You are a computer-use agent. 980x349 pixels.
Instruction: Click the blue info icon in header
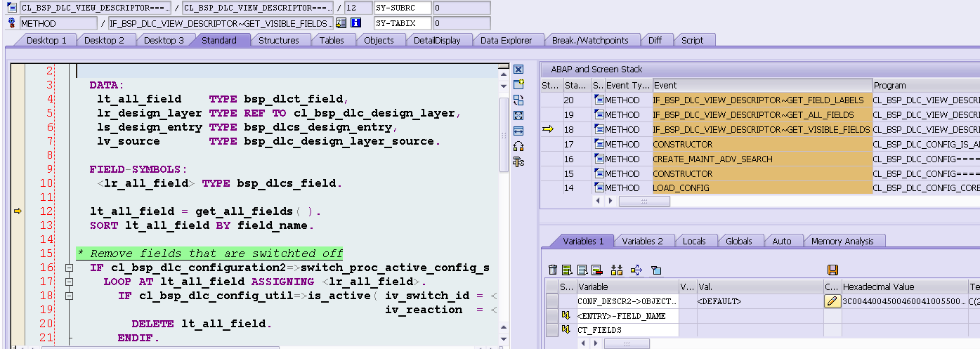click(x=355, y=23)
